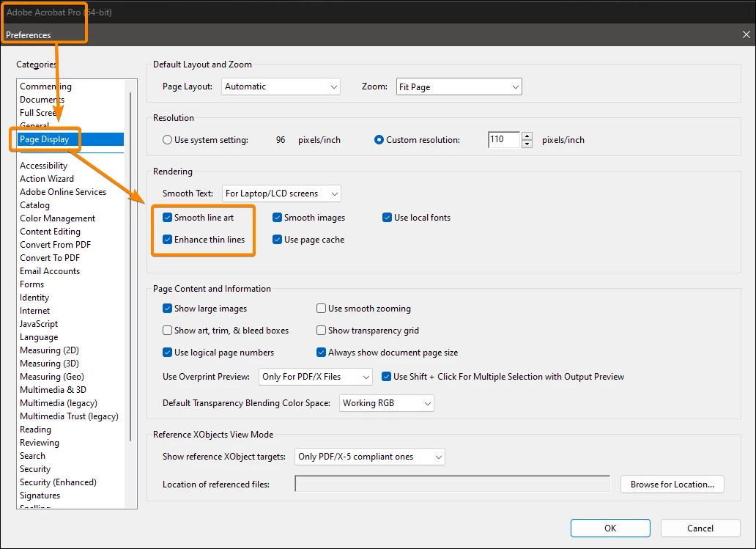Screen dimensions: 756x549
Task: Select Adobe Online Services category
Action: pos(63,191)
